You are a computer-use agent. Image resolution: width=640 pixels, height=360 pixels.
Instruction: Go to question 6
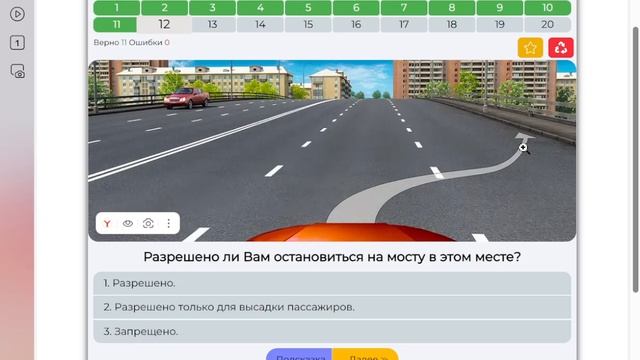[x=356, y=8]
